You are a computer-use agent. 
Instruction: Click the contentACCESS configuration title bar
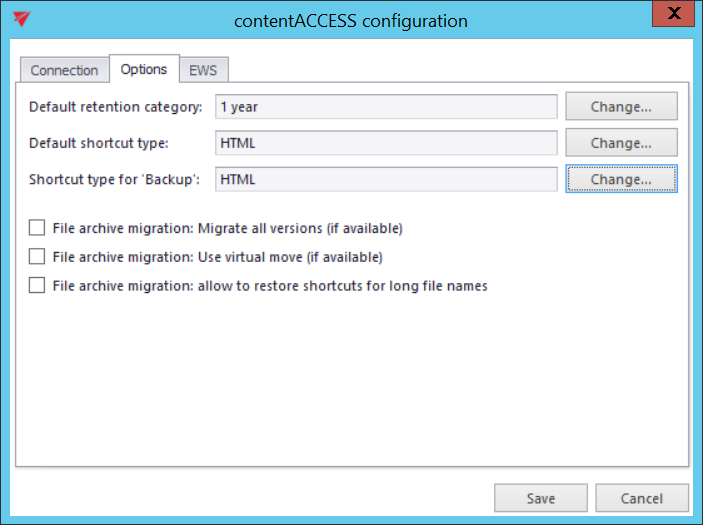click(x=350, y=20)
